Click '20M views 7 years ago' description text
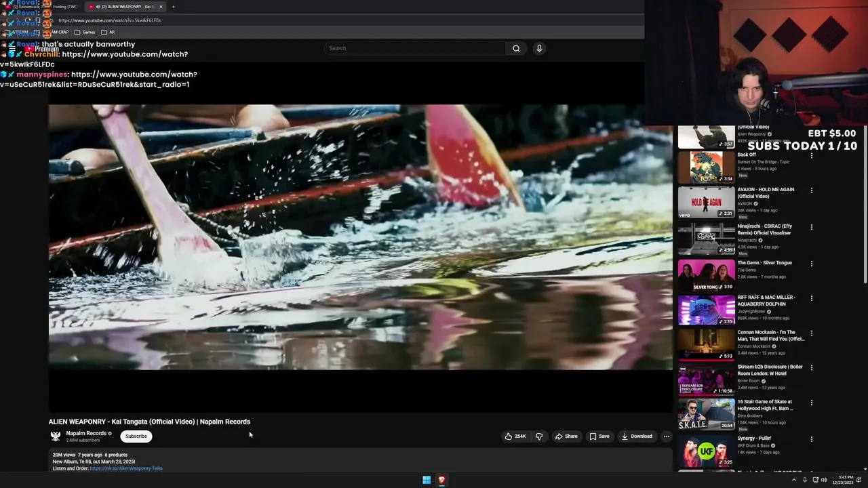This screenshot has height=488, width=868. coord(77,455)
